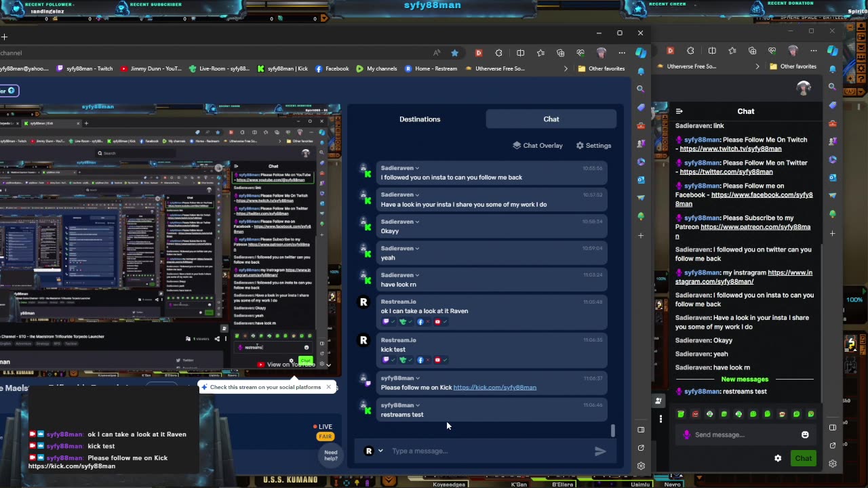Expand Sadieraven menu on 'Okayy' message
This screenshot has width=868, height=488.
click(417, 222)
